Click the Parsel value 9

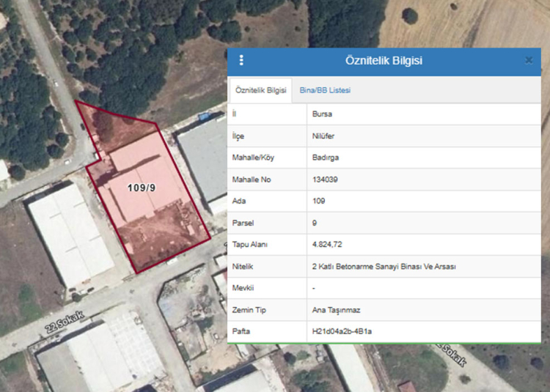(314, 223)
